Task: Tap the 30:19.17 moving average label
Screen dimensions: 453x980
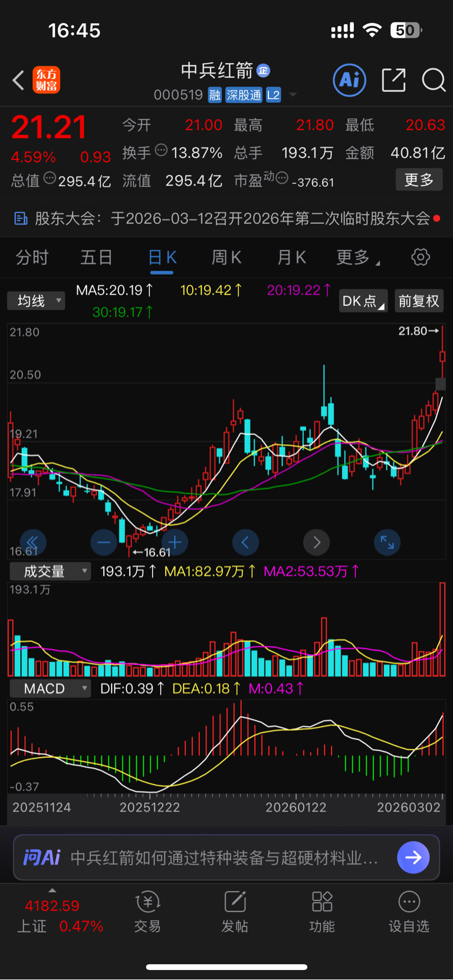Action: coord(123,312)
